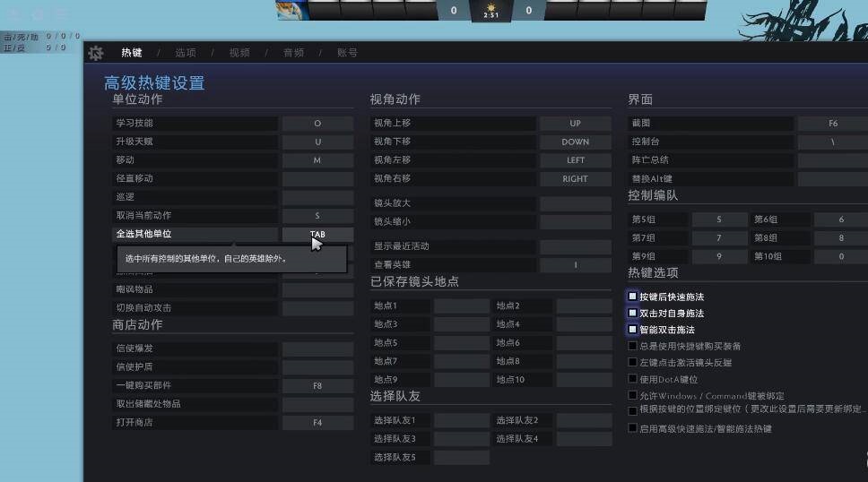Open the 音频 tab

click(x=293, y=53)
